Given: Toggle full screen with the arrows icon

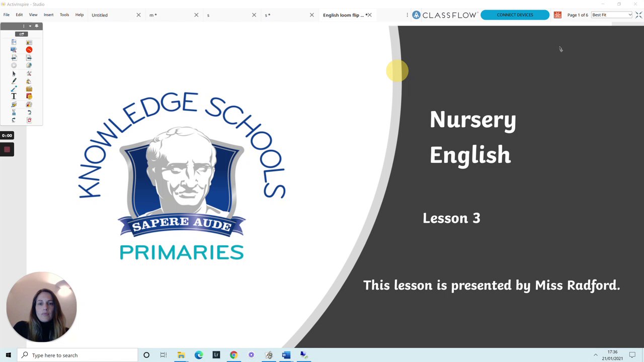Looking at the screenshot, I should click(638, 15).
